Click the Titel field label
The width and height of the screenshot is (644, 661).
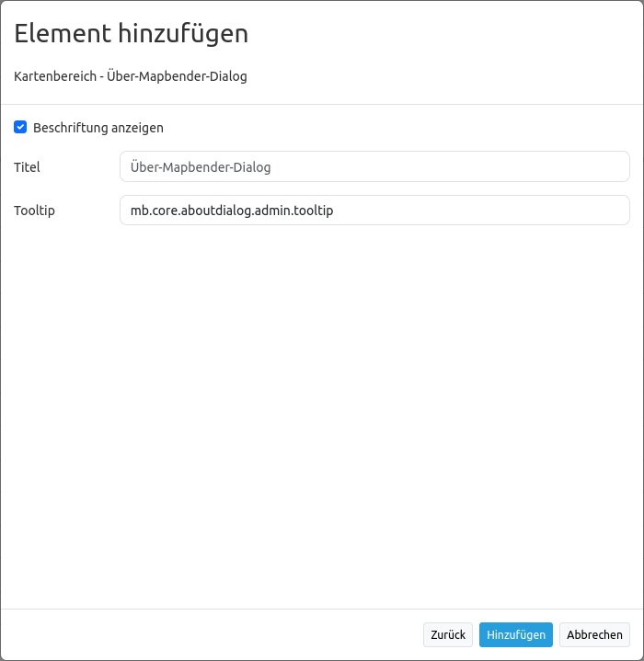pos(27,167)
